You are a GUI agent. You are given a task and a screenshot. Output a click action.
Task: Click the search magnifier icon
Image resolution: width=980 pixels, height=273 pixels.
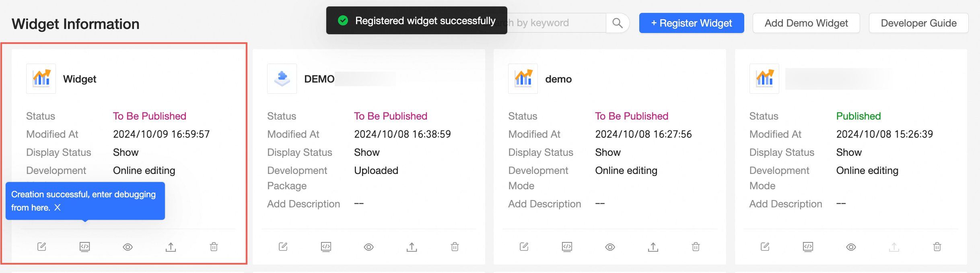coord(617,23)
